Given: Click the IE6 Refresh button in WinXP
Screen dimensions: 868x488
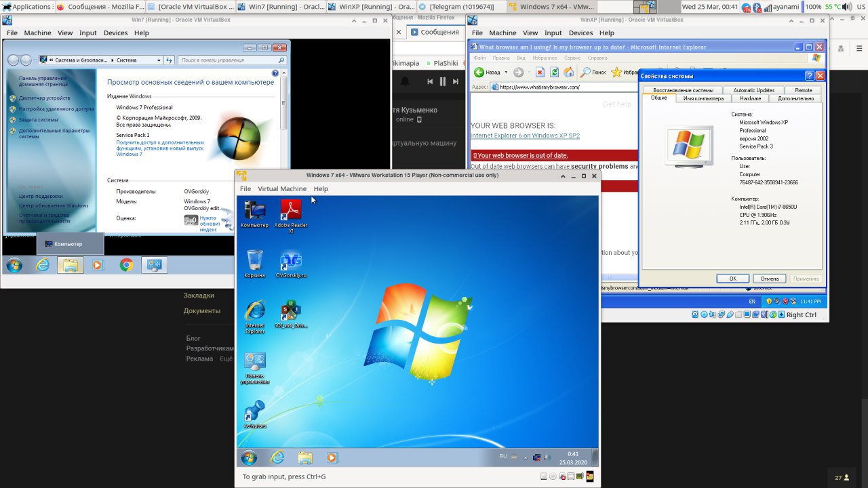Looking at the screenshot, I should [x=554, y=72].
